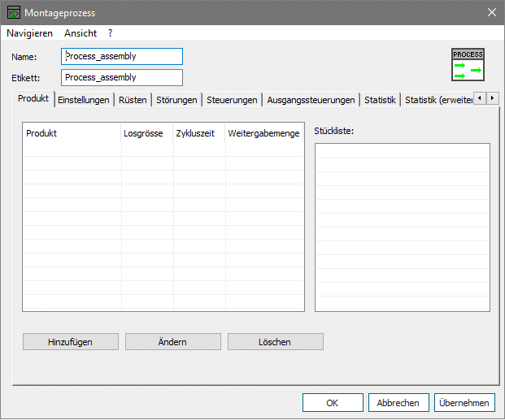Focus the Etikett input field
Viewport: 505px width, 420px height.
(122, 77)
